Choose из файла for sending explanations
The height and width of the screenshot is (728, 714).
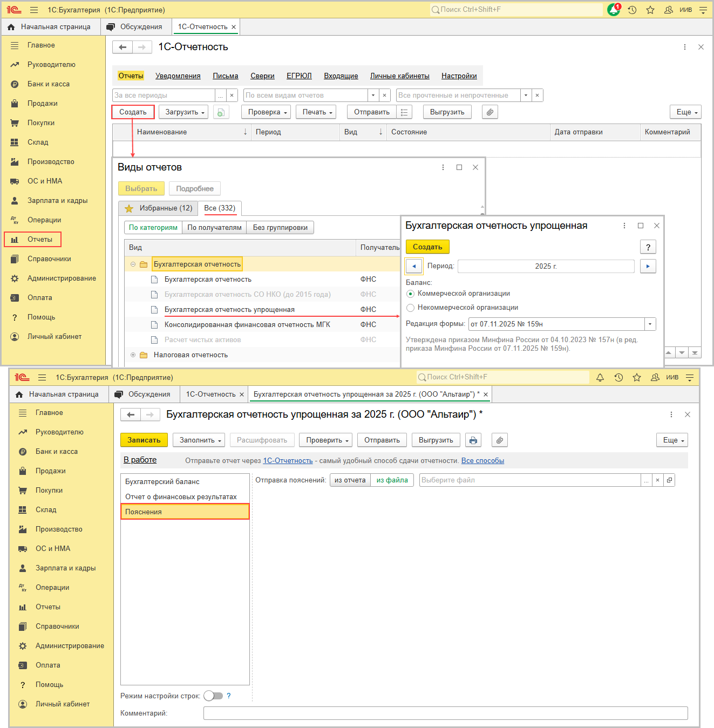click(392, 480)
